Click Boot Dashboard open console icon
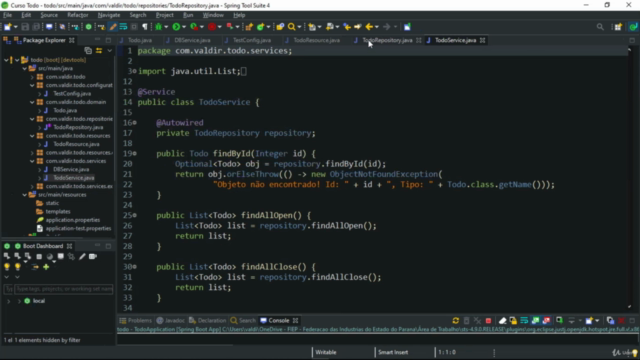640x360 pixels. pos(60,256)
